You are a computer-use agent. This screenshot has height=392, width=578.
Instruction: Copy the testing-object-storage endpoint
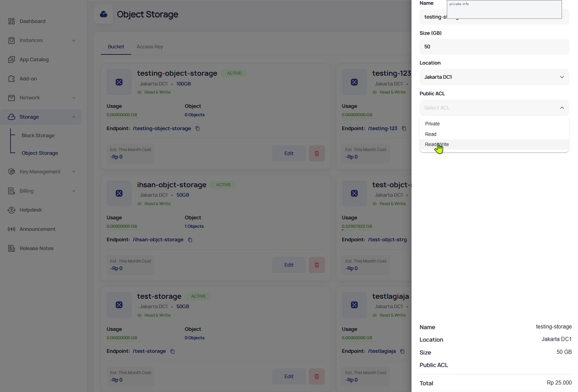198,129
